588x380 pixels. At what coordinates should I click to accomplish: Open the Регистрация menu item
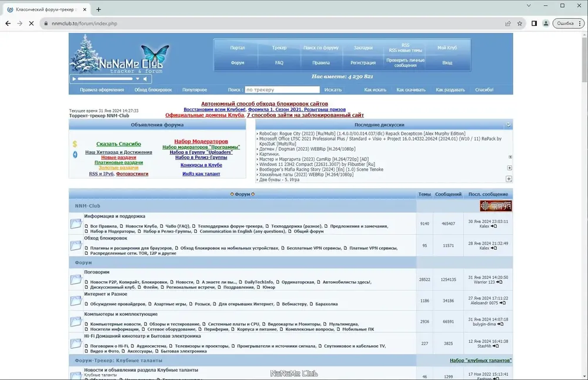point(363,62)
